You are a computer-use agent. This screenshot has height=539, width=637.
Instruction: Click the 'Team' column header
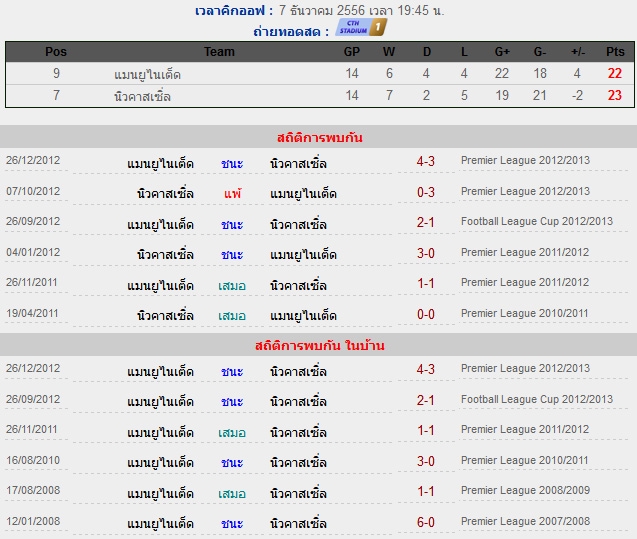coord(219,52)
